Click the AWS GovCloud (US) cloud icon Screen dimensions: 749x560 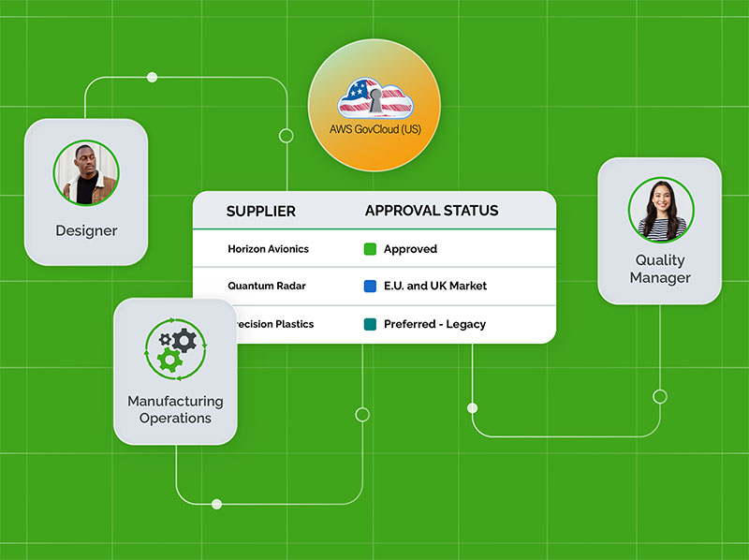375,98
